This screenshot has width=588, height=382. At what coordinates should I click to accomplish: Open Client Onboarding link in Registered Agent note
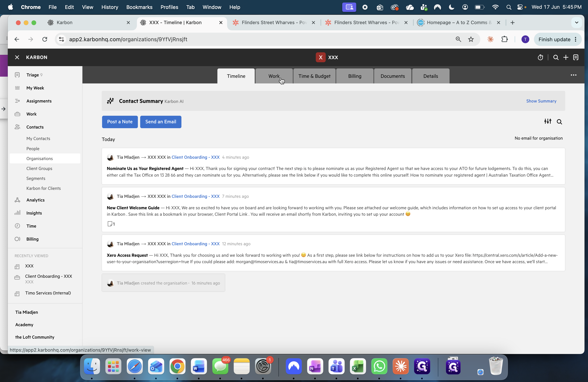click(195, 157)
